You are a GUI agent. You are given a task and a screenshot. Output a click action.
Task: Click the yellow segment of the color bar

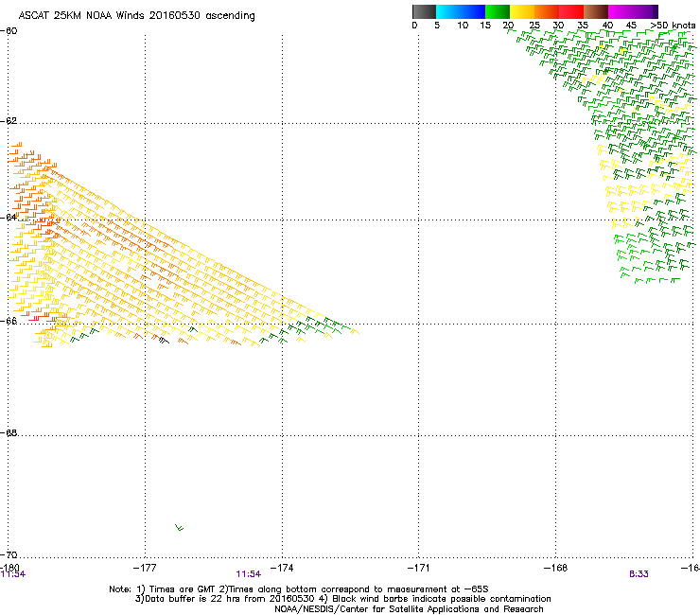click(522, 11)
